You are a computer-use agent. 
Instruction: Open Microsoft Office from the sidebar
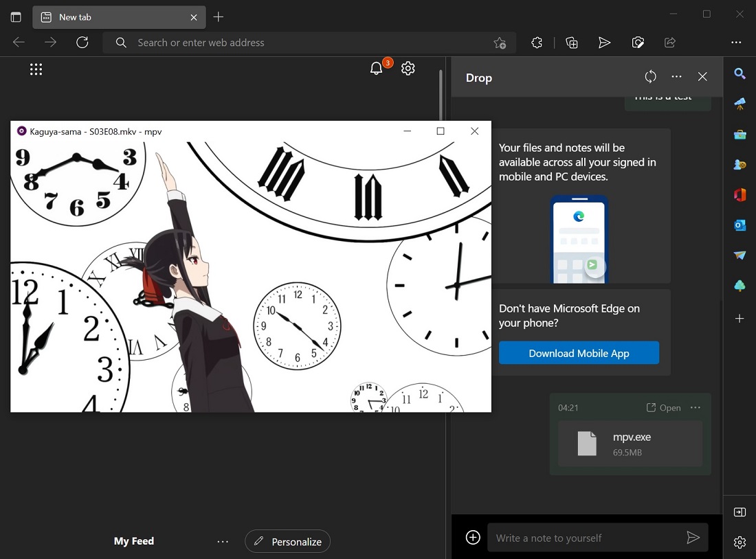740,195
